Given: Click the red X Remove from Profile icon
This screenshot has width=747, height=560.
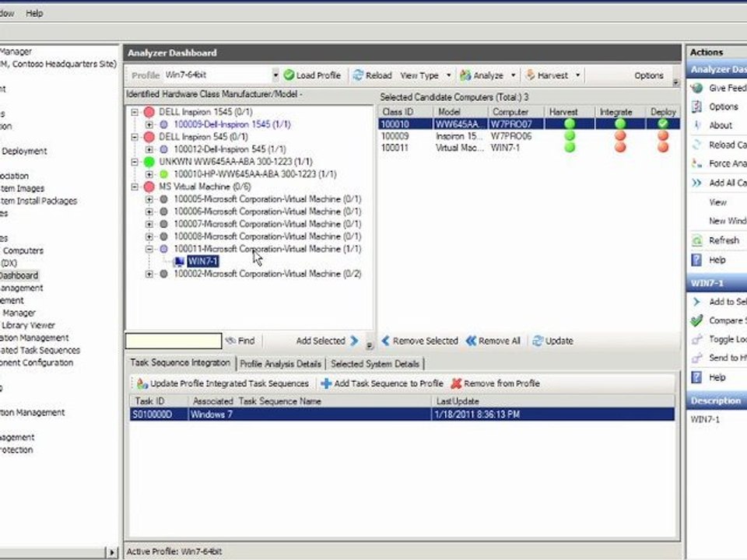Looking at the screenshot, I should 457,383.
